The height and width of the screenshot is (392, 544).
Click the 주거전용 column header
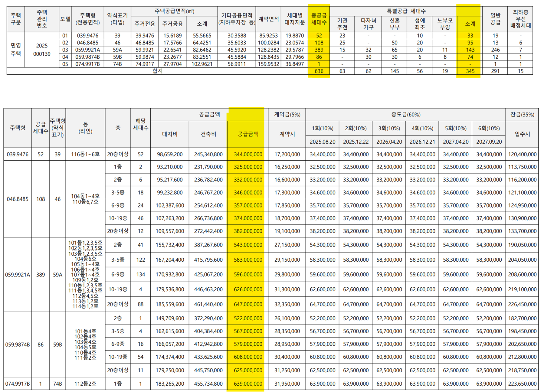pos(145,24)
